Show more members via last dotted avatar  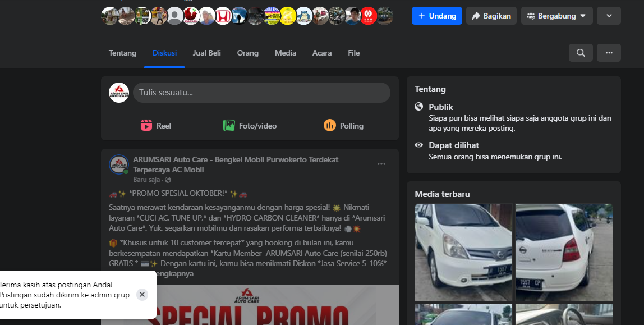tap(384, 16)
